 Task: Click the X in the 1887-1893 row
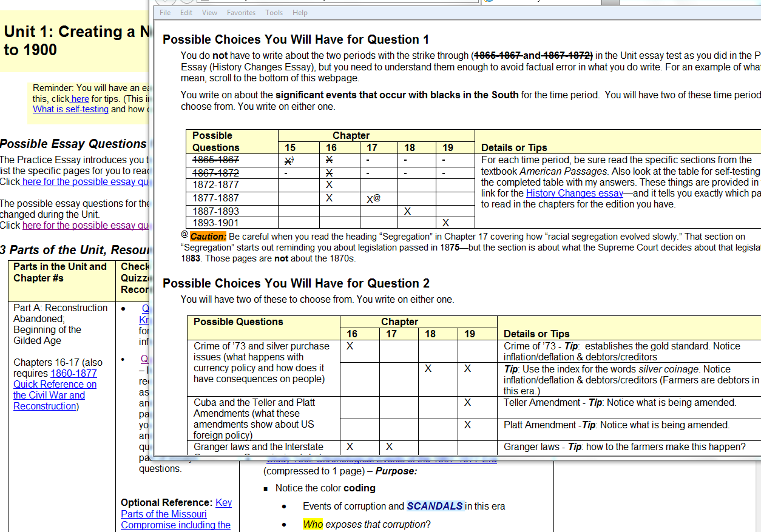click(408, 212)
